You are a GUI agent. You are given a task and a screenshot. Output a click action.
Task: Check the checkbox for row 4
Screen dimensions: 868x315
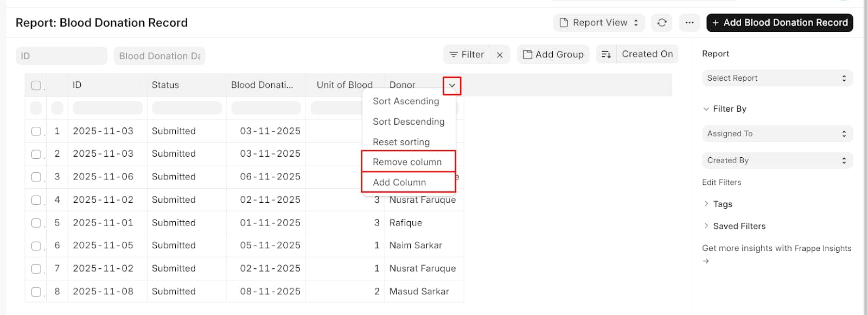click(x=36, y=200)
